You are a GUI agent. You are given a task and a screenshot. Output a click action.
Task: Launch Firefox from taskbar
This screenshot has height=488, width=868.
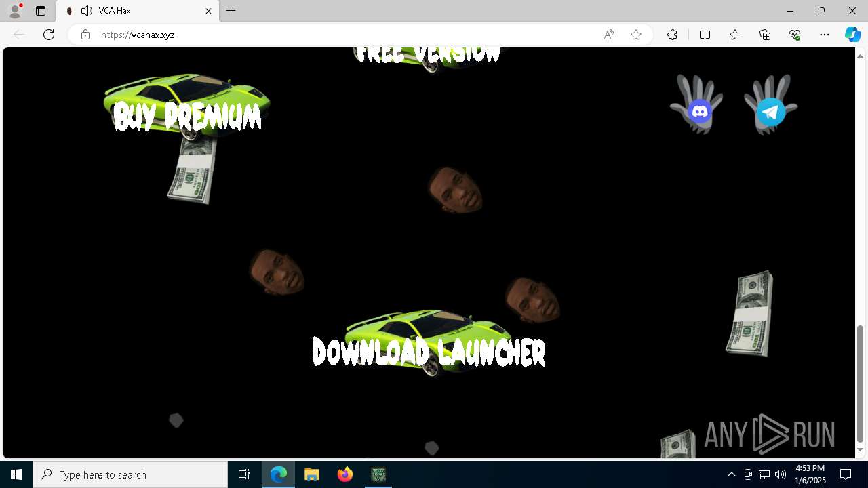[345, 474]
